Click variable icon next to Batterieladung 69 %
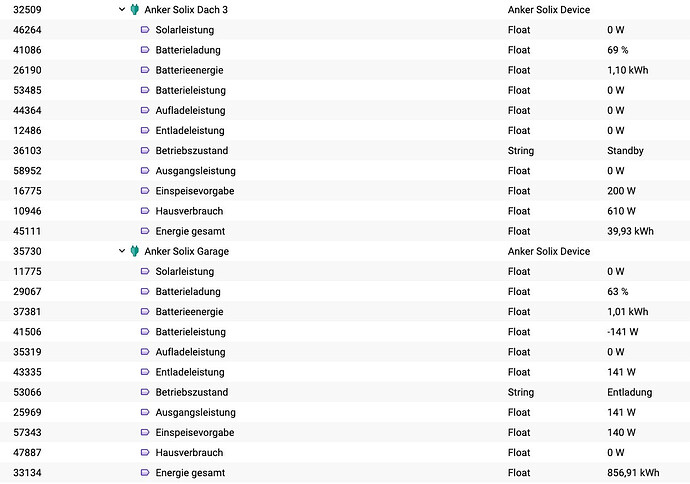 [x=145, y=50]
